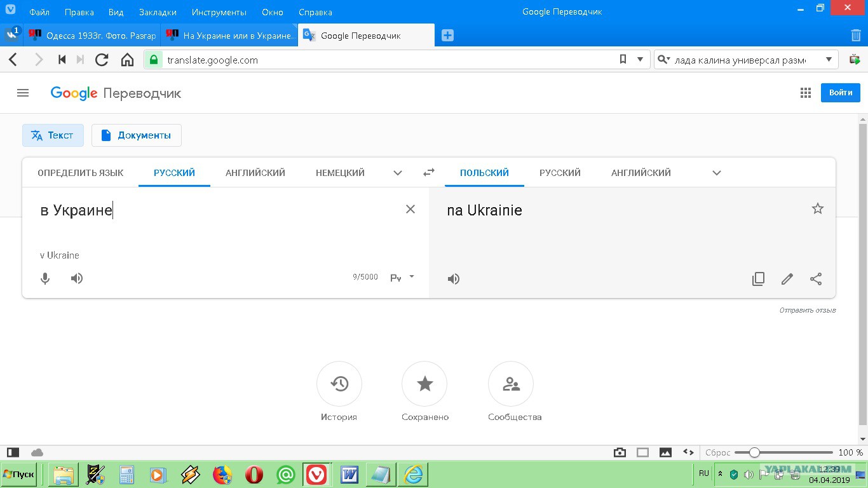
Task: Select Немецкий as source language
Action: click(x=340, y=173)
